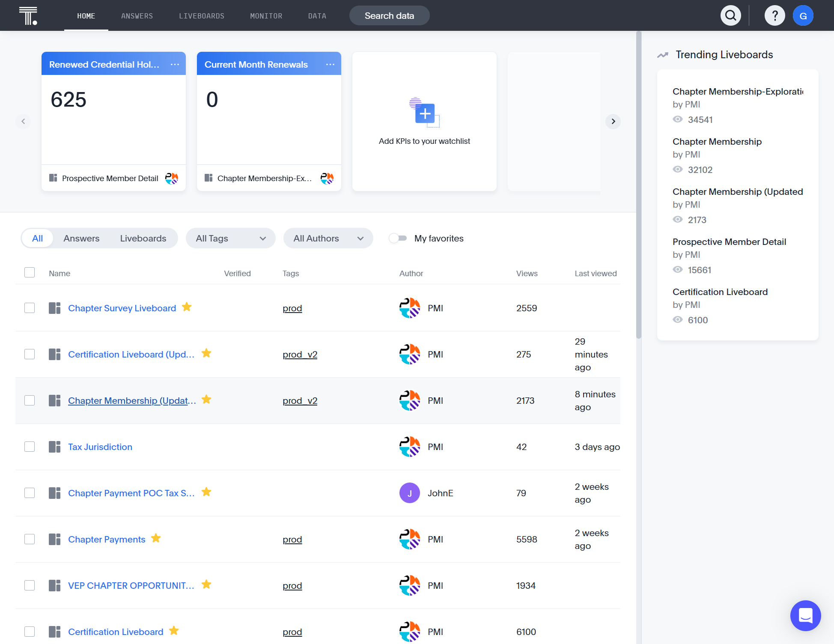Screen dimensions: 834x644
Task: Open the Tax Jurisdiction link
Action: [x=100, y=447]
